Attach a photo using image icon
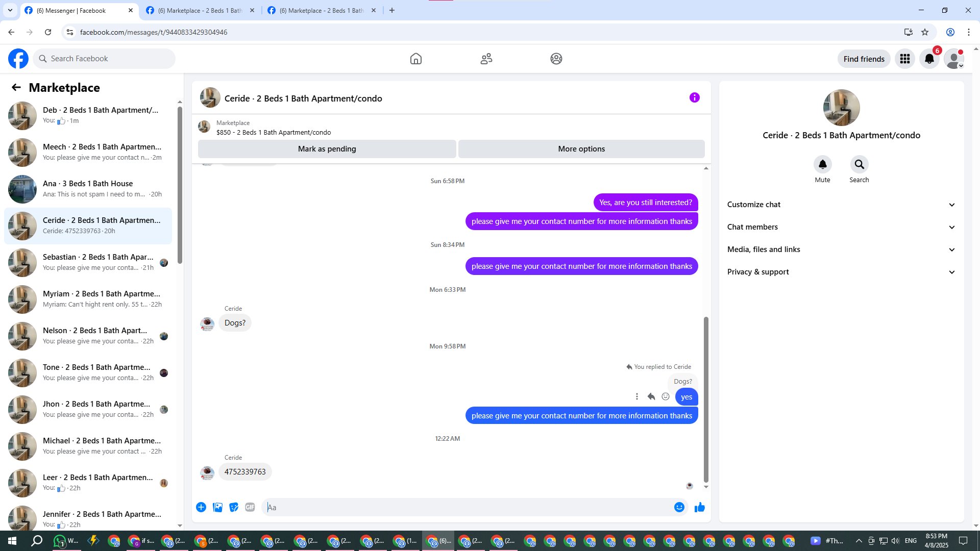Viewport: 980px width, 551px height. point(217,507)
